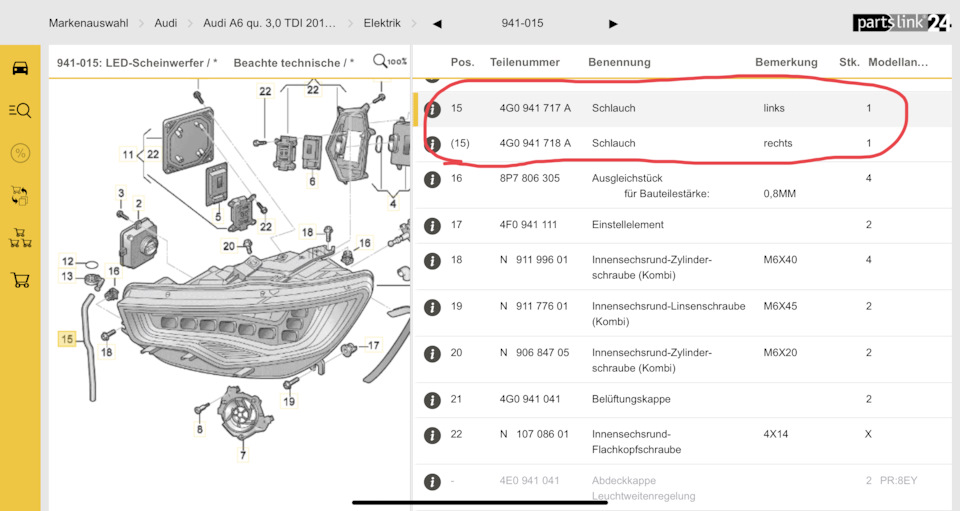
Task: Go to next illustration with right arrow
Action: (x=613, y=23)
